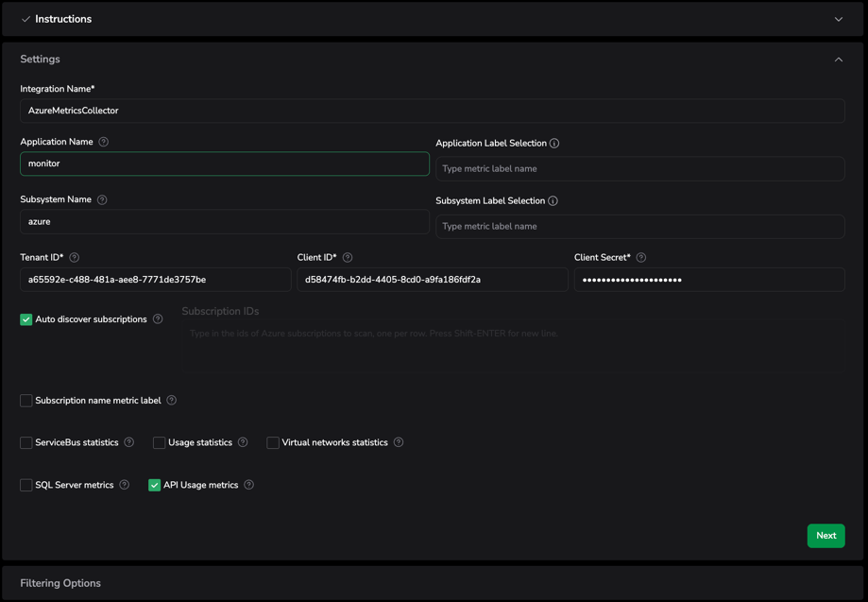Enable Subscription name metric label checkbox
This screenshot has height=602, width=868.
point(26,401)
